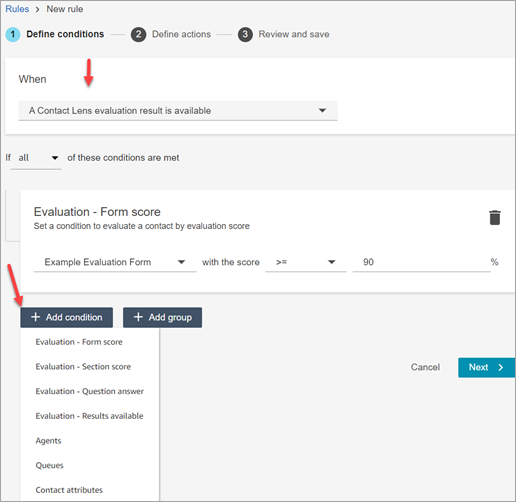Pick the Agents condition option
This screenshot has width=516, height=502.
(x=48, y=441)
